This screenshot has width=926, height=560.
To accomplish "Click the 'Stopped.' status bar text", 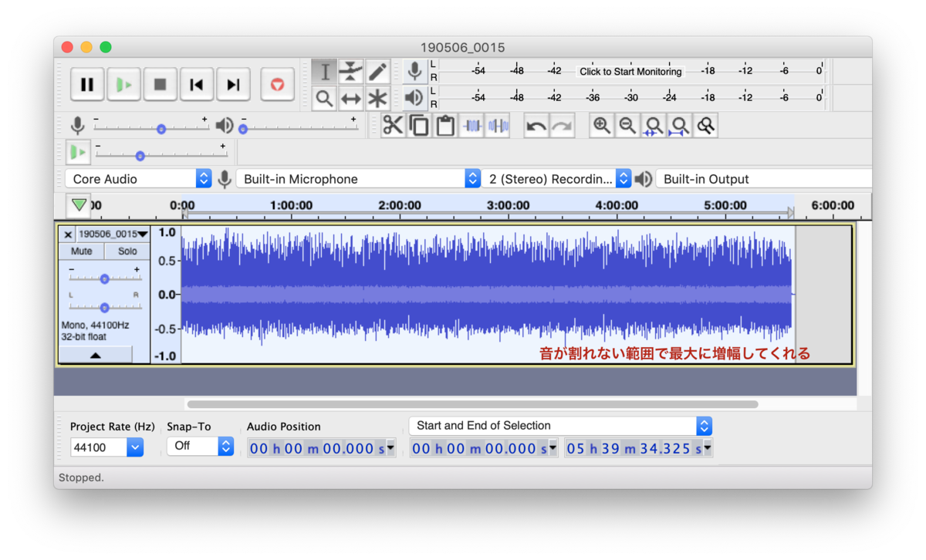I will pyautogui.click(x=81, y=477).
